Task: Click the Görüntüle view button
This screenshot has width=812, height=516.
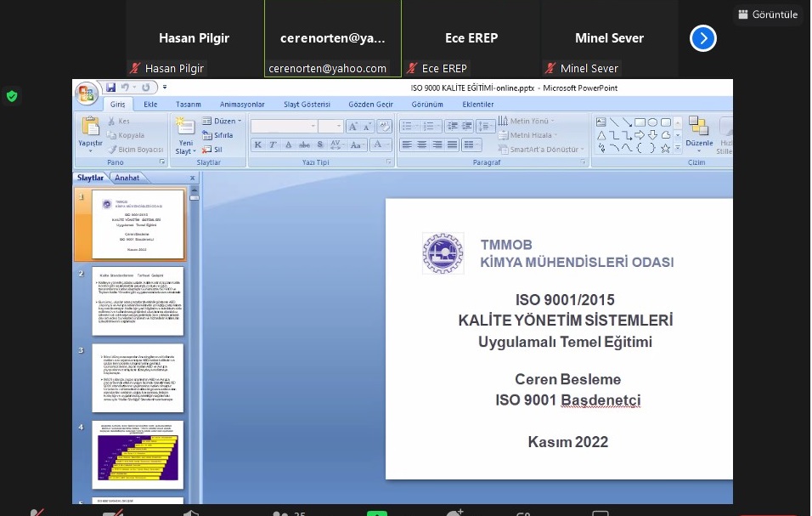Action: click(769, 14)
